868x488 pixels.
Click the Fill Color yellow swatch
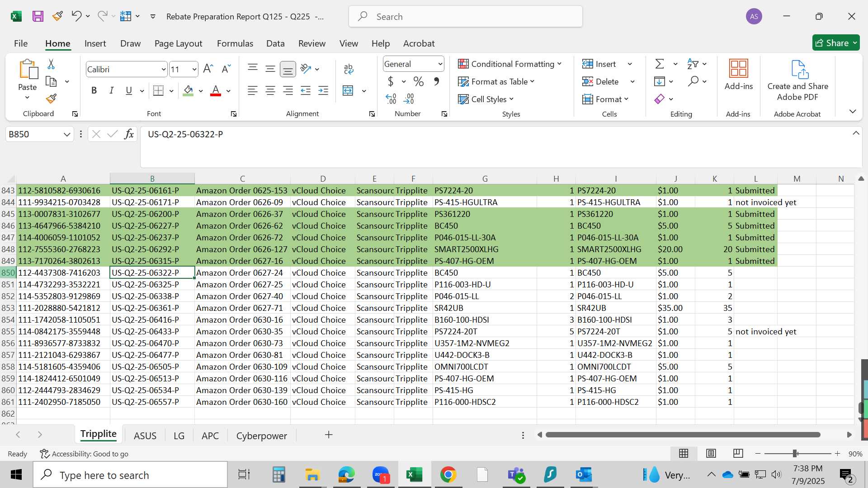[x=189, y=91]
